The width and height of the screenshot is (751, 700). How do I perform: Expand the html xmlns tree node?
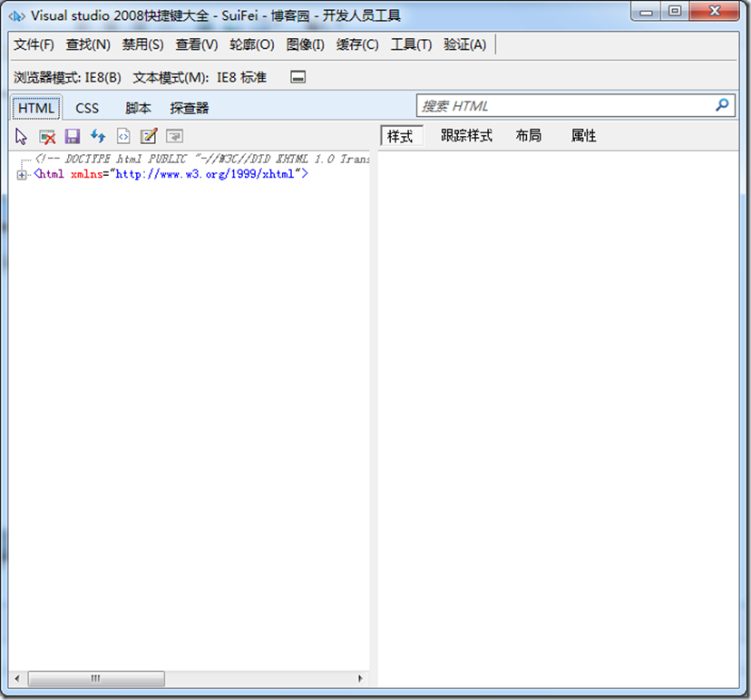22,175
